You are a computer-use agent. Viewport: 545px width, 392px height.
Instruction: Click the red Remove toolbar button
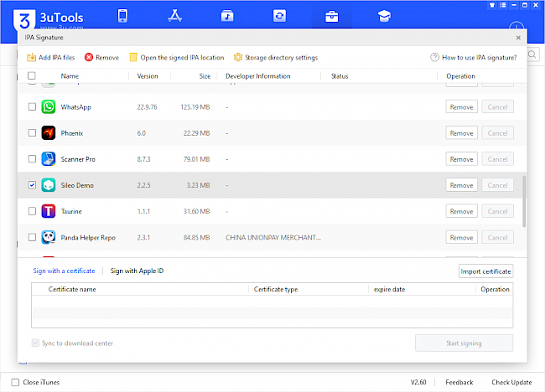[x=101, y=57]
